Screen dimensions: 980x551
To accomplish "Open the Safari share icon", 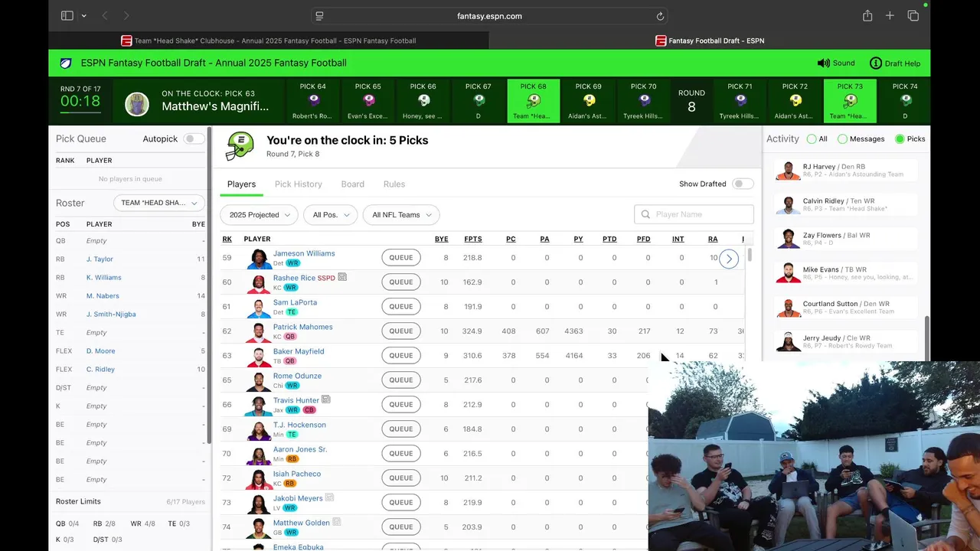I will coord(867,15).
